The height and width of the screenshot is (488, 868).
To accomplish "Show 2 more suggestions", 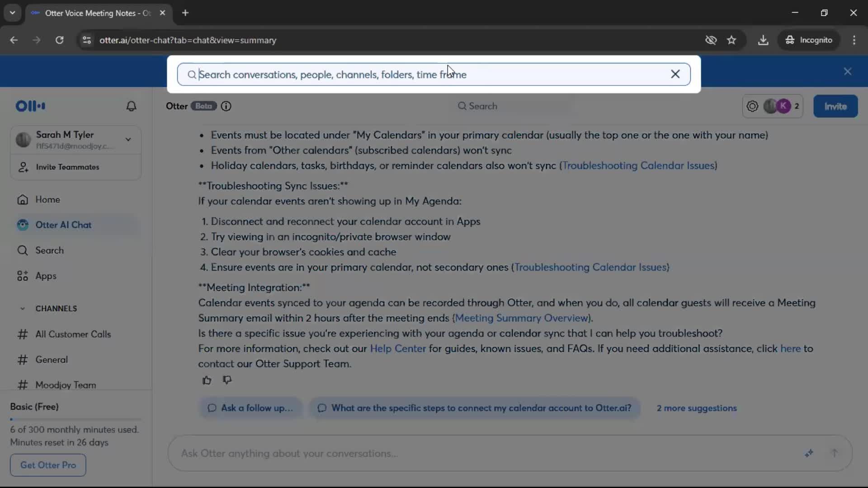I will point(697,408).
